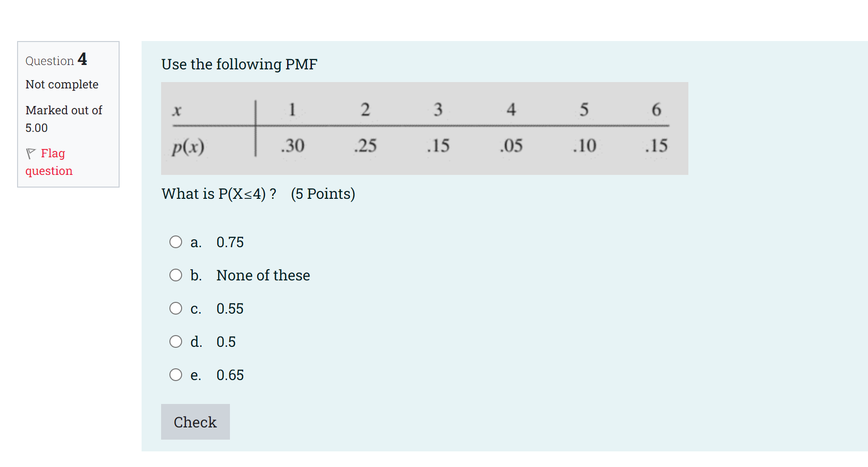Click the Not complete status text
868x467 pixels.
coord(62,84)
